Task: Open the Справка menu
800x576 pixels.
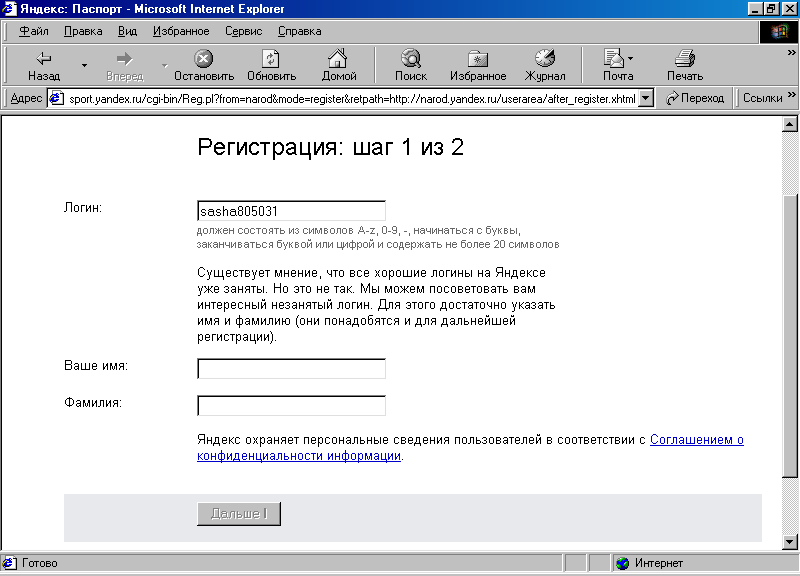Action: click(x=299, y=31)
